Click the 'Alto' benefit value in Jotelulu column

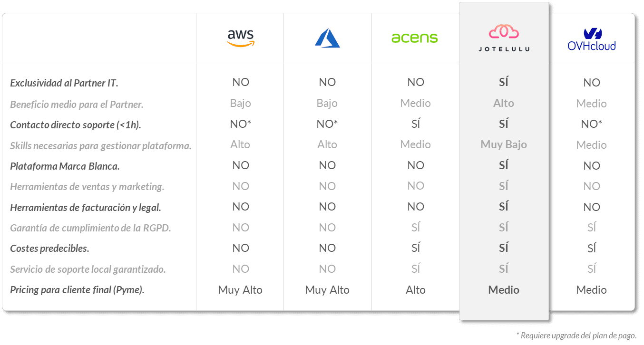[x=504, y=103]
